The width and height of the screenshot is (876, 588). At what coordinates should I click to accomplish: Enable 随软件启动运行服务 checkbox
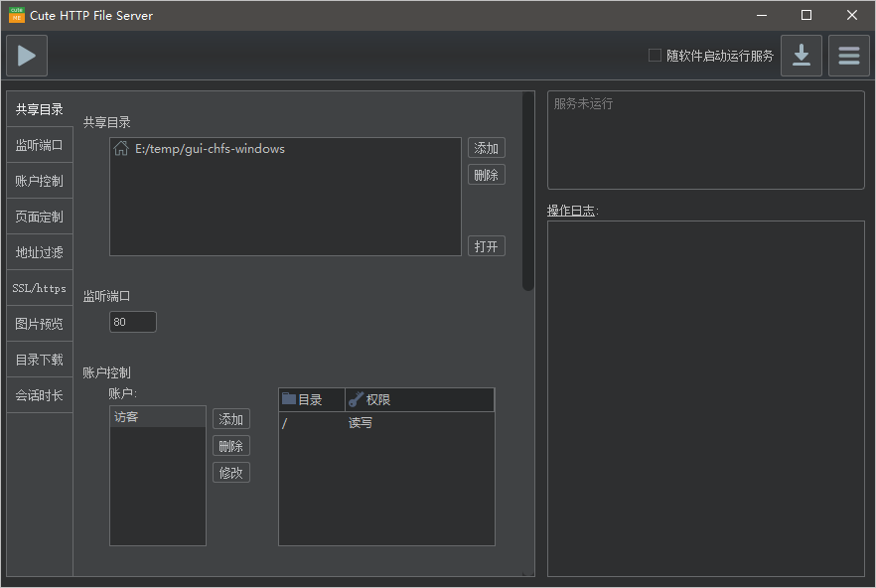(x=655, y=56)
